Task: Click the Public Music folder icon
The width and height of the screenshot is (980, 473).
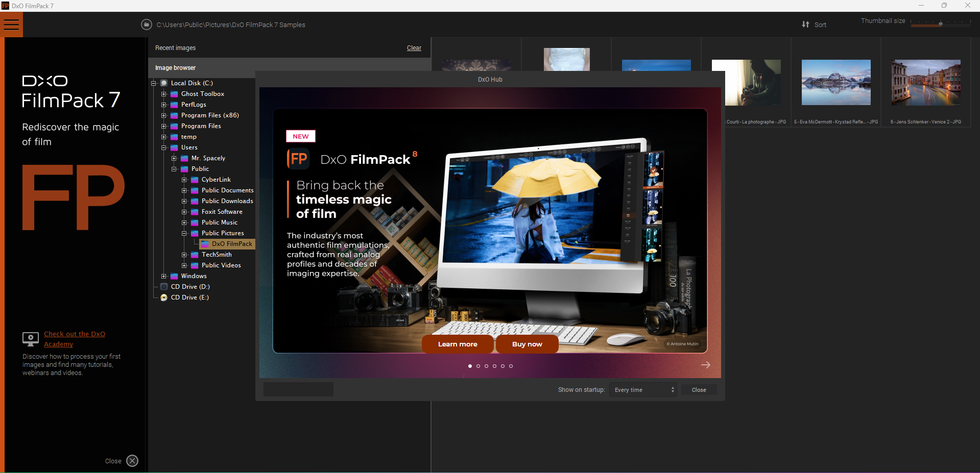Action: 195,222
